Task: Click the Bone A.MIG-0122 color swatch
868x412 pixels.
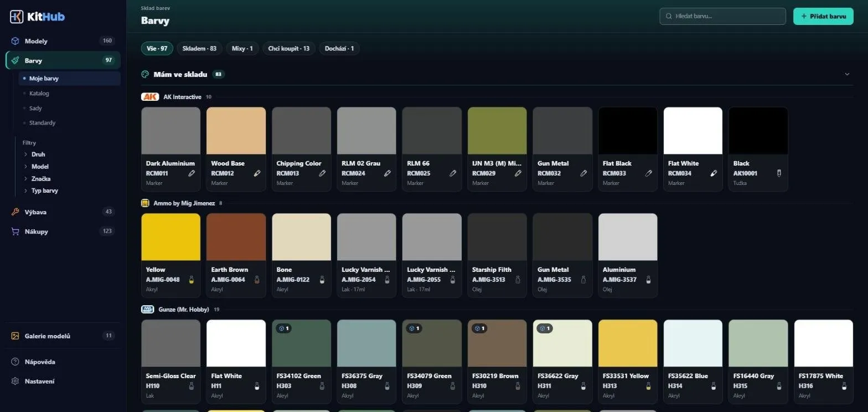Action: [302, 237]
